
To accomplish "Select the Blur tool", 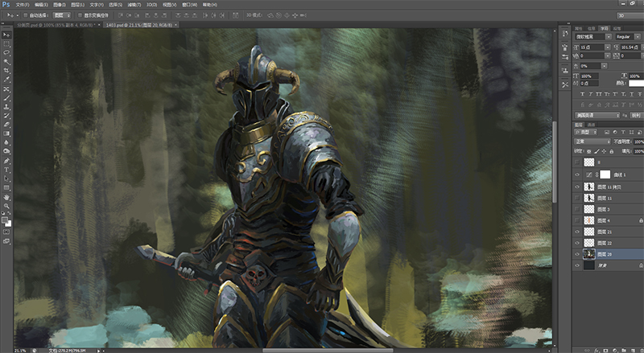I will coord(6,142).
